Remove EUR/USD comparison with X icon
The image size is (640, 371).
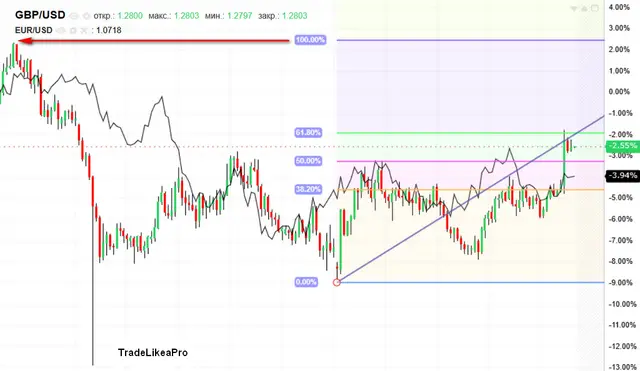pyautogui.click(x=84, y=30)
